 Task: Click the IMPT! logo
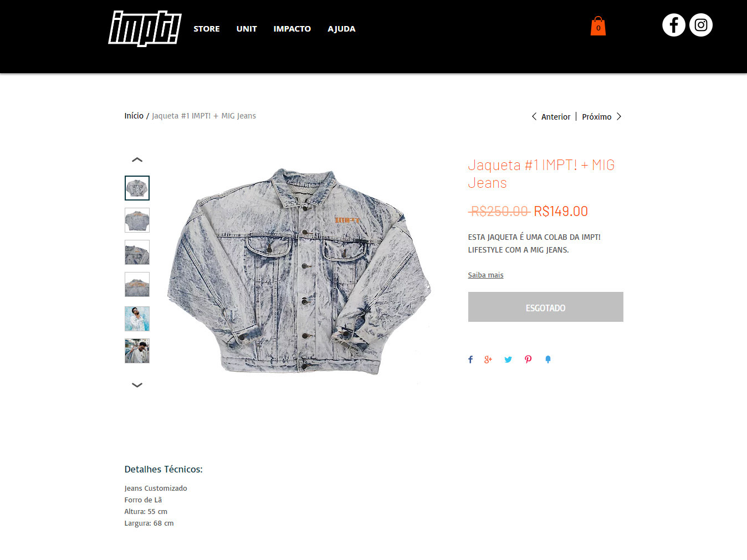click(145, 28)
